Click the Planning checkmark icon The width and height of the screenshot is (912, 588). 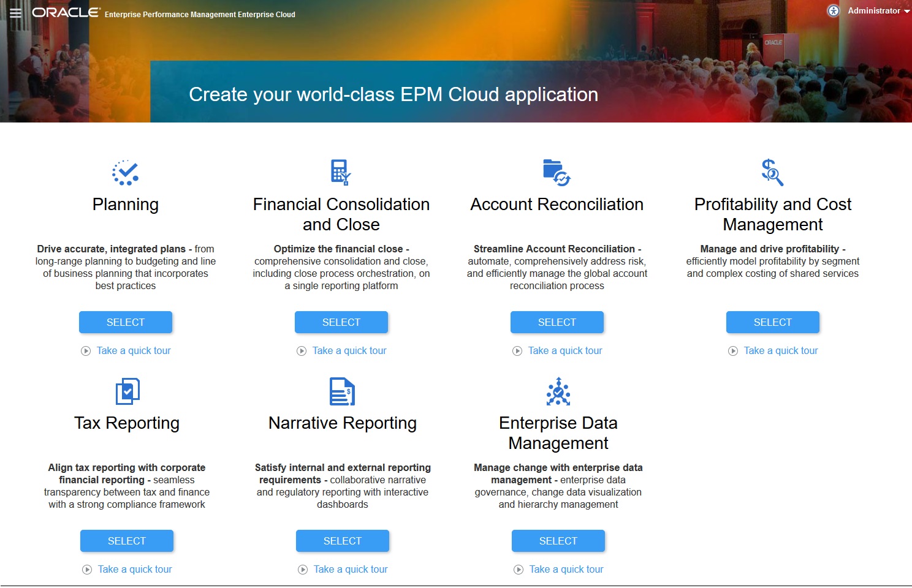(x=126, y=173)
